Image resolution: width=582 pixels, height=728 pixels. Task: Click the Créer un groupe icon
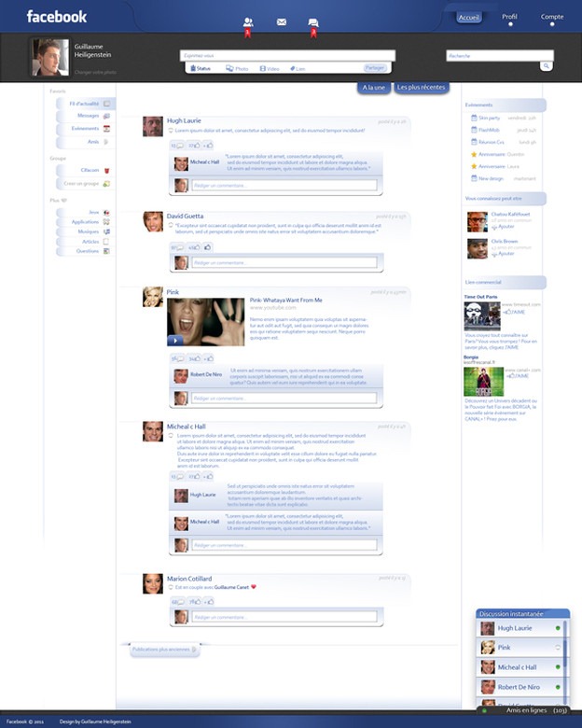pyautogui.click(x=106, y=183)
